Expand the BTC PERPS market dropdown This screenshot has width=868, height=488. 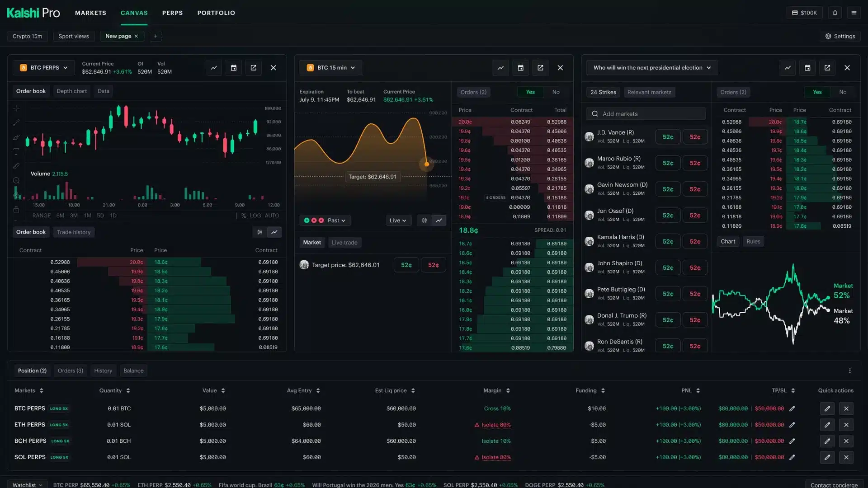point(44,68)
